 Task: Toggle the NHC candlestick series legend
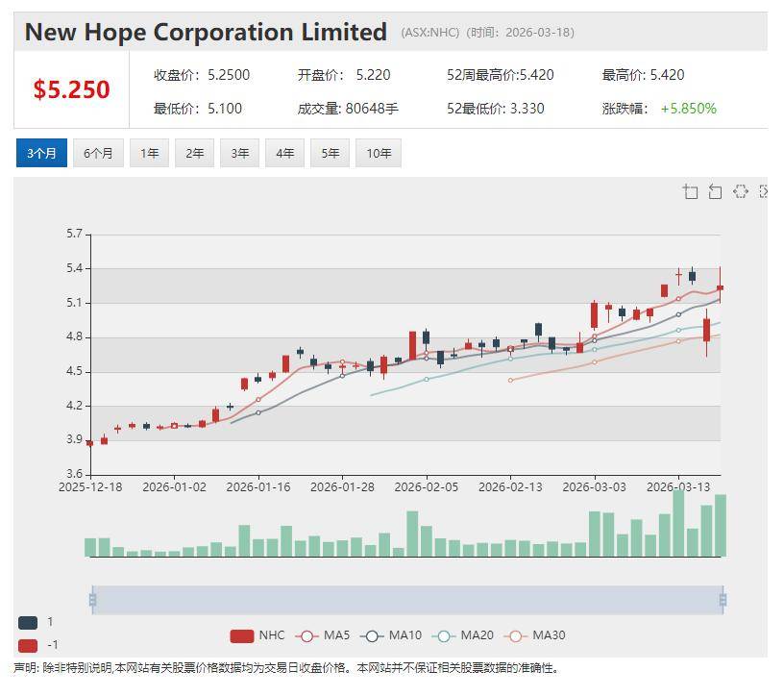click(258, 635)
